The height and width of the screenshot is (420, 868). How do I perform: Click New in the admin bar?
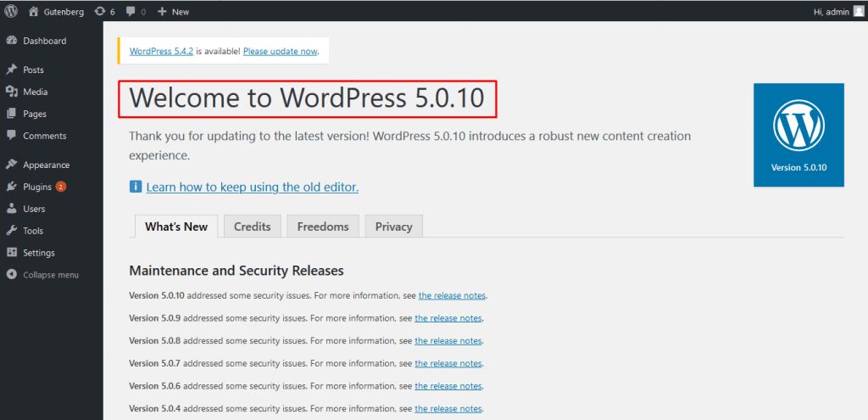(x=181, y=12)
